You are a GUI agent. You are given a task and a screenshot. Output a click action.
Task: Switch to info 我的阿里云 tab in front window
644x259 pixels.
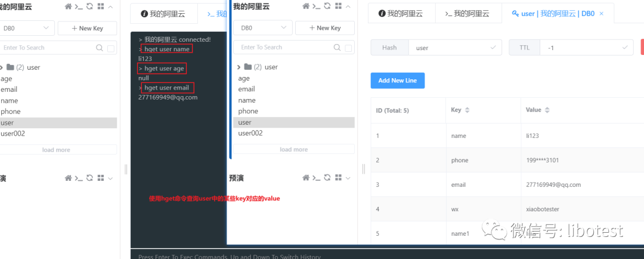401,13
